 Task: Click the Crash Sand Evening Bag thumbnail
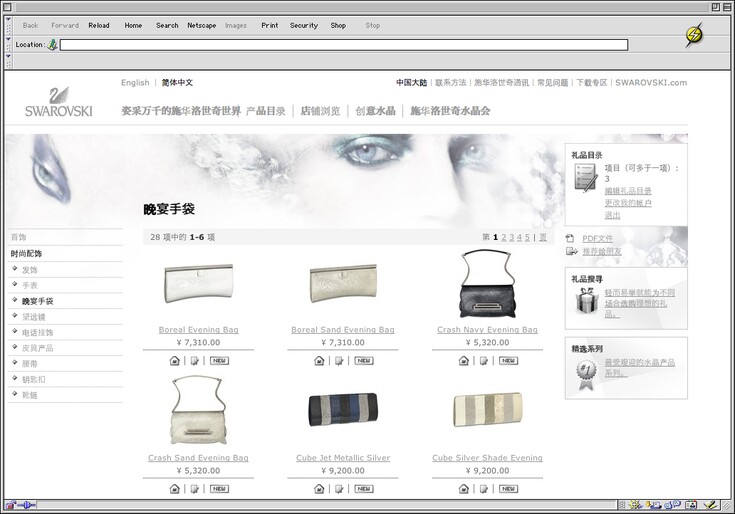[198, 410]
